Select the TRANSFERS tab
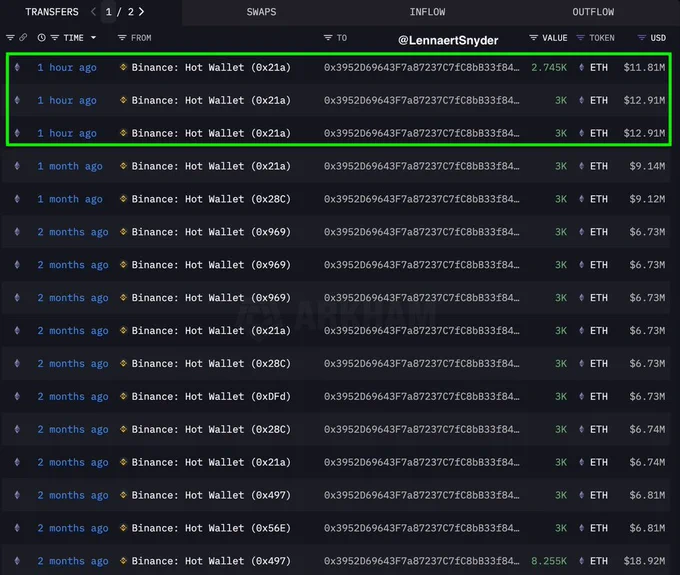This screenshot has width=680, height=575. point(52,12)
